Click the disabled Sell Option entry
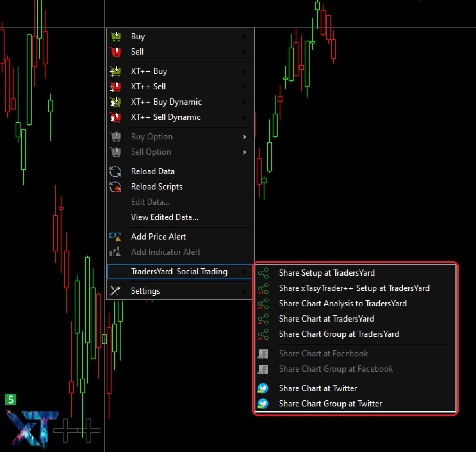Image resolution: width=476 pixels, height=452 pixels. (x=180, y=152)
